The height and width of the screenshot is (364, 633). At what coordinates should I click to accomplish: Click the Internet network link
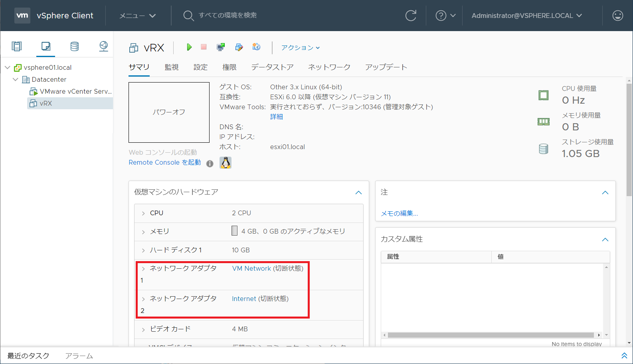coord(244,299)
